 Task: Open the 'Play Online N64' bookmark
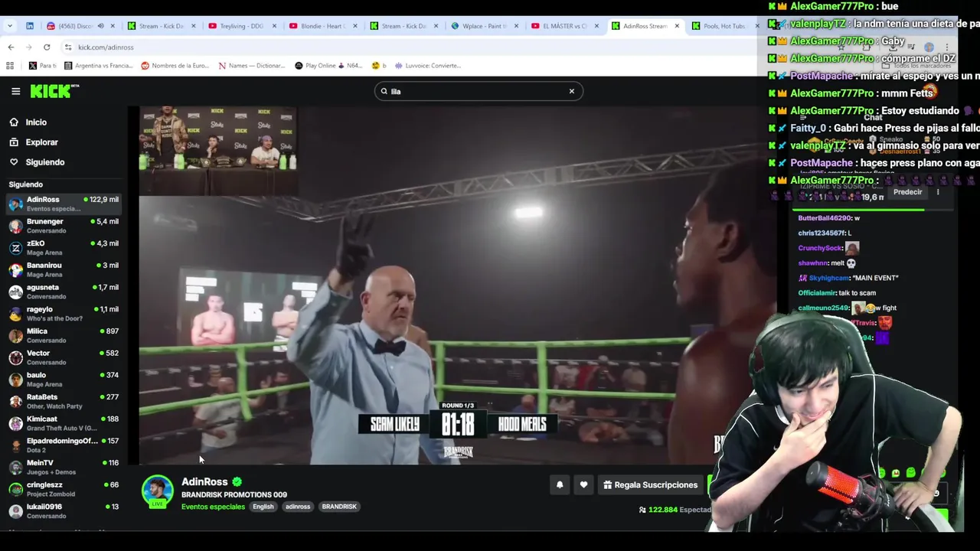328,66
